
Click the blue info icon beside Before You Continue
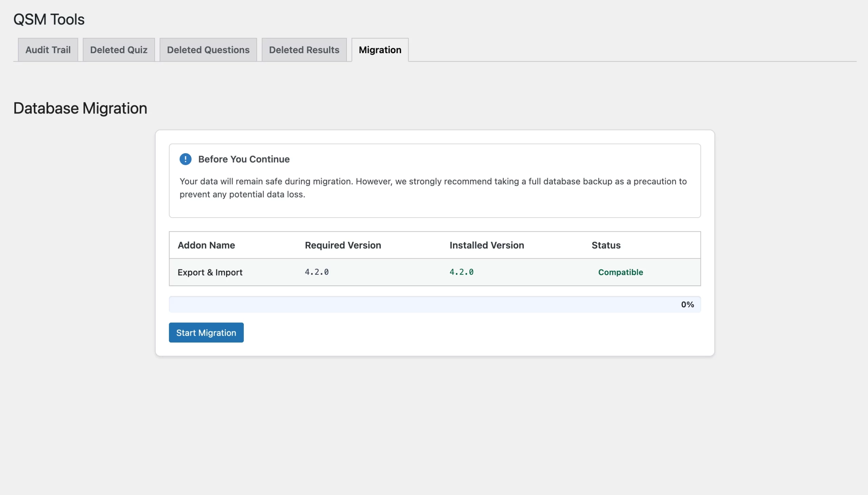coord(186,159)
